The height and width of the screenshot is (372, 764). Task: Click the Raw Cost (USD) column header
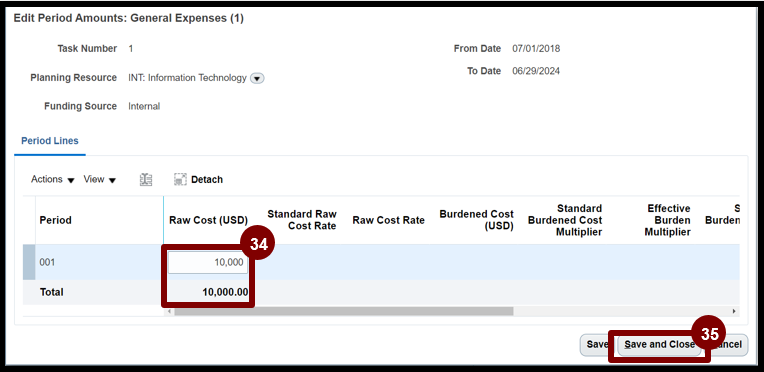(209, 220)
